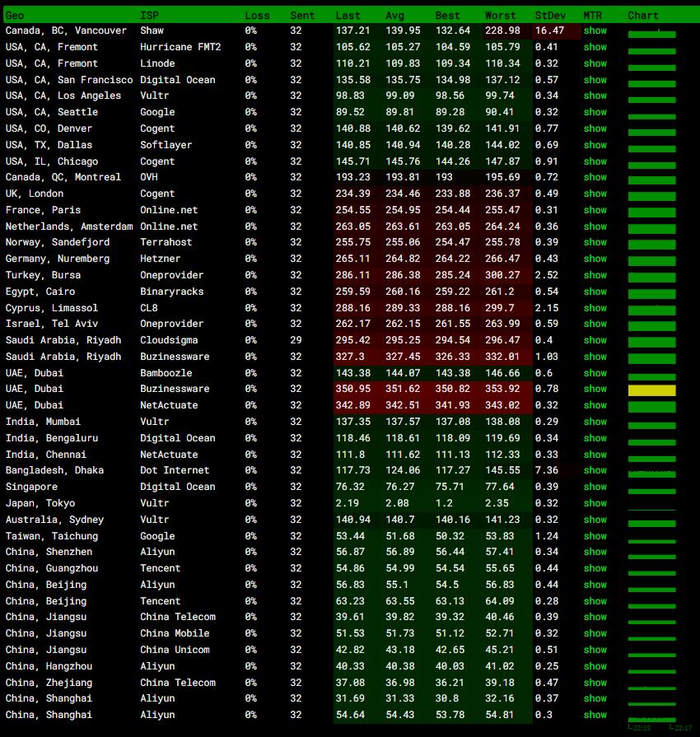Click the Sent column header
The height and width of the screenshot is (737, 700).
pyautogui.click(x=301, y=16)
